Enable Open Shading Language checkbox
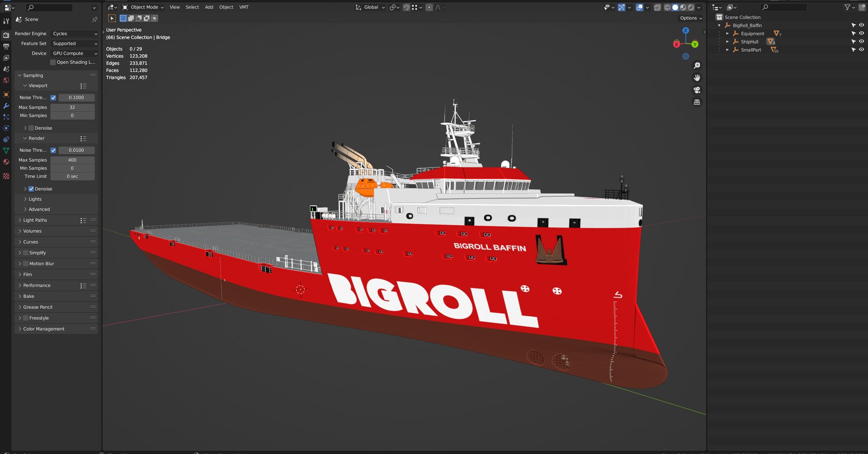Screen dimensions: 868x454 [x=53, y=62]
